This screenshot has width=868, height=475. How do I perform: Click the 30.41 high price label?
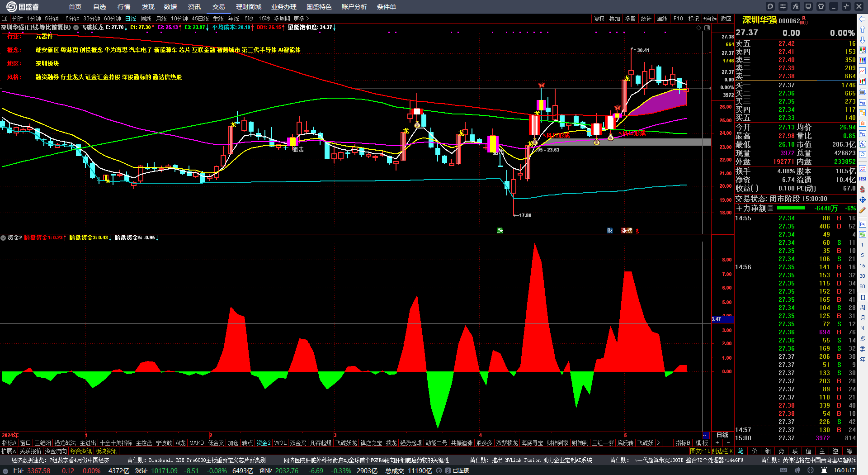(x=643, y=50)
